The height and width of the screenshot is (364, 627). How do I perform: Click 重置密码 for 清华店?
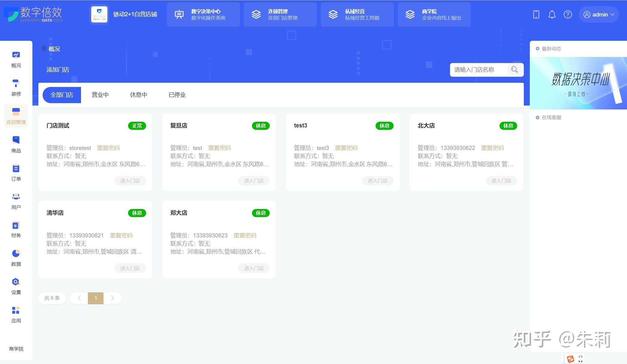click(x=121, y=235)
